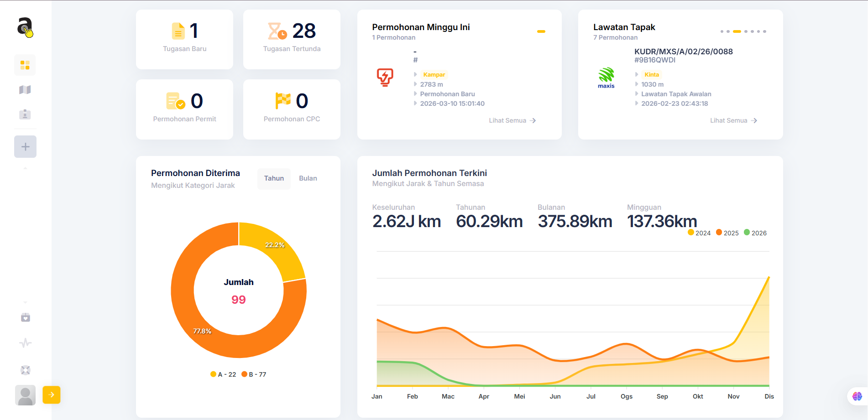Open the lifebuoy support icon in sidebar
868x420 pixels.
pyautogui.click(x=25, y=370)
